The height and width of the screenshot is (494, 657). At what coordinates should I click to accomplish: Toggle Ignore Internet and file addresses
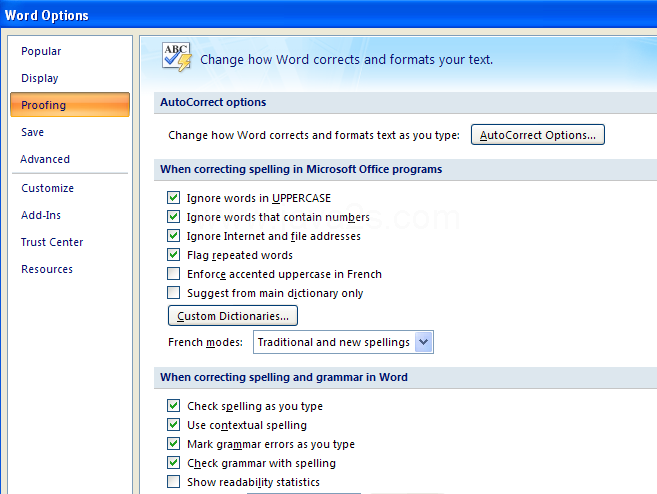(173, 235)
